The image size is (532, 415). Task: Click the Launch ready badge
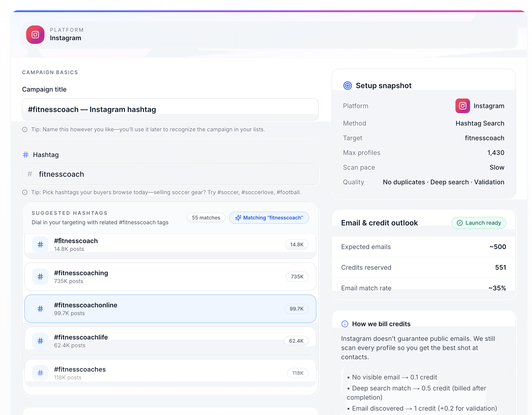[479, 223]
